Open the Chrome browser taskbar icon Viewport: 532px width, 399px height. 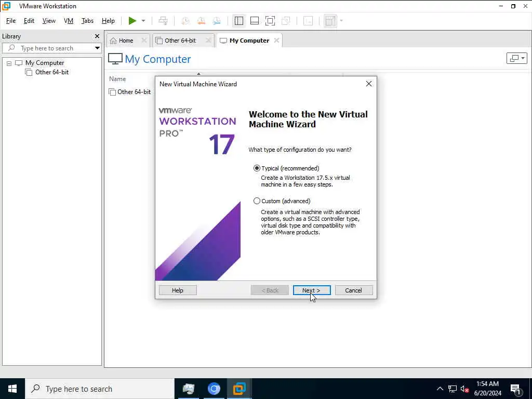click(214, 389)
